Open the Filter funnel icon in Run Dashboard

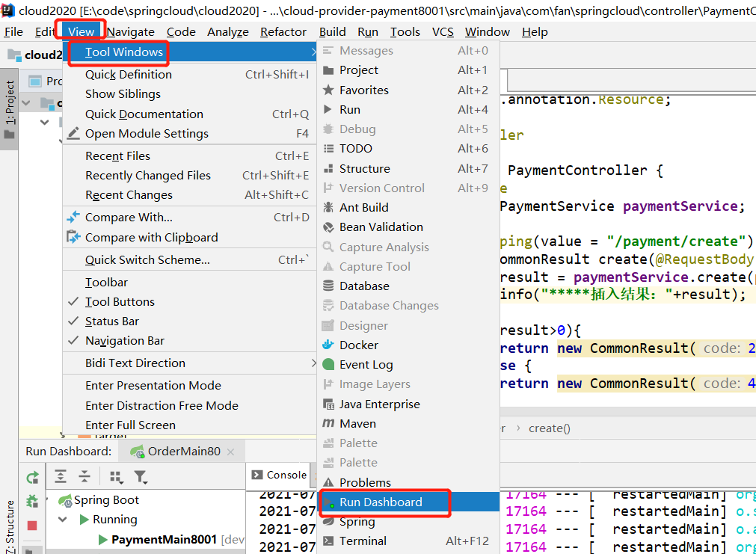141,477
